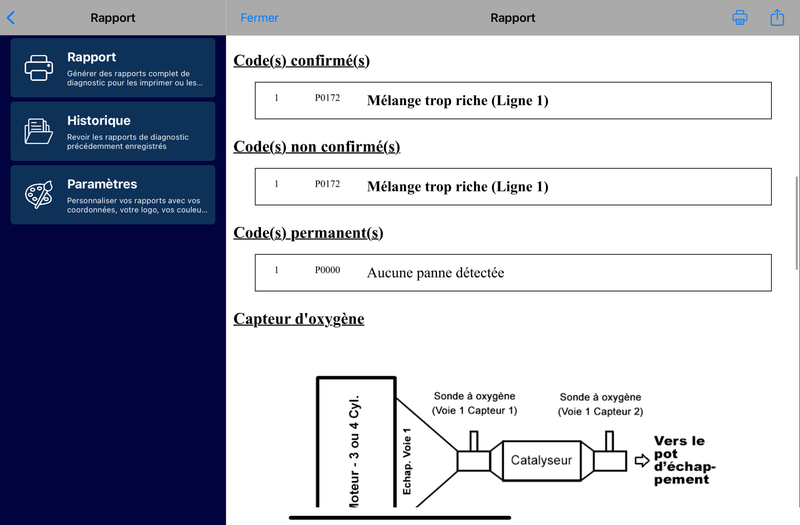Click the Mélange trop riche text in confirmed codes

click(x=458, y=101)
